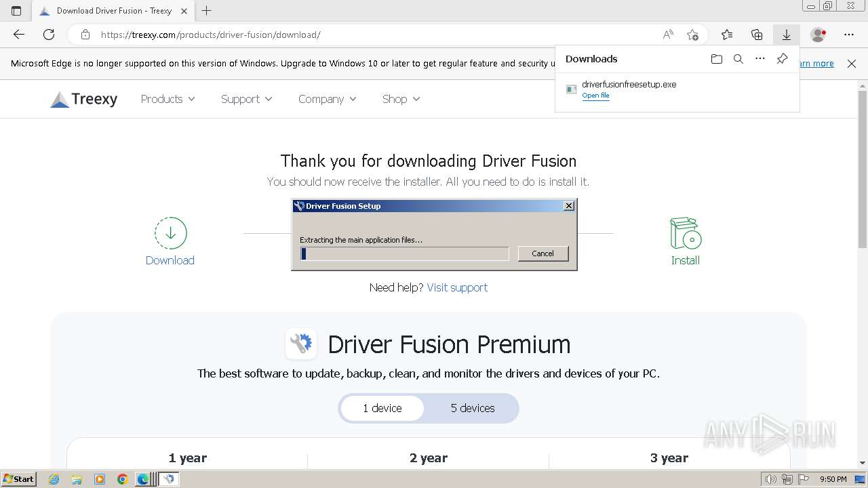The width and height of the screenshot is (868, 488).
Task: Select the Download Driver Fusion browser tab
Action: coord(112,11)
